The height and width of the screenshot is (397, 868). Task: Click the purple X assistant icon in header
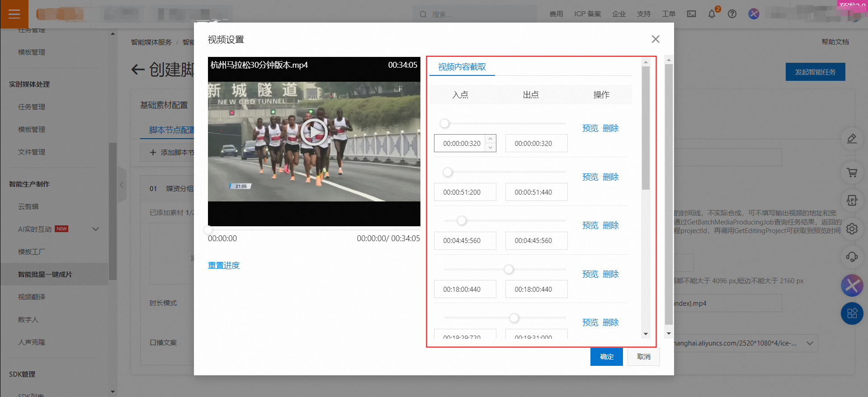[x=754, y=14]
